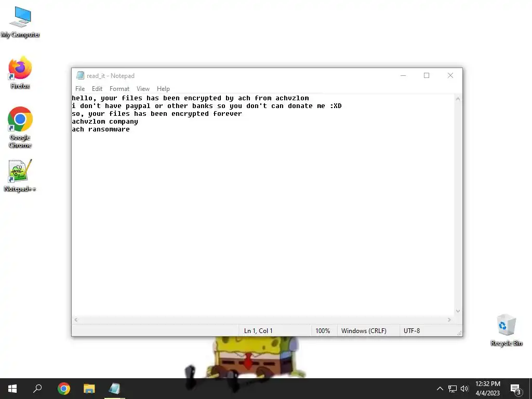Open the Edit menu in Notepad

[97, 88]
